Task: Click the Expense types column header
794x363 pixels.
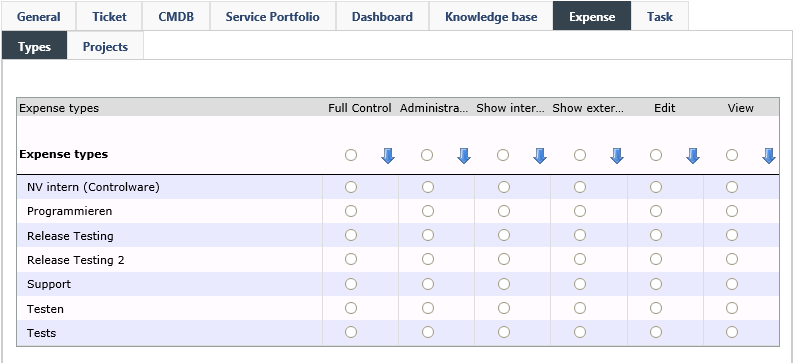Action: (x=59, y=108)
